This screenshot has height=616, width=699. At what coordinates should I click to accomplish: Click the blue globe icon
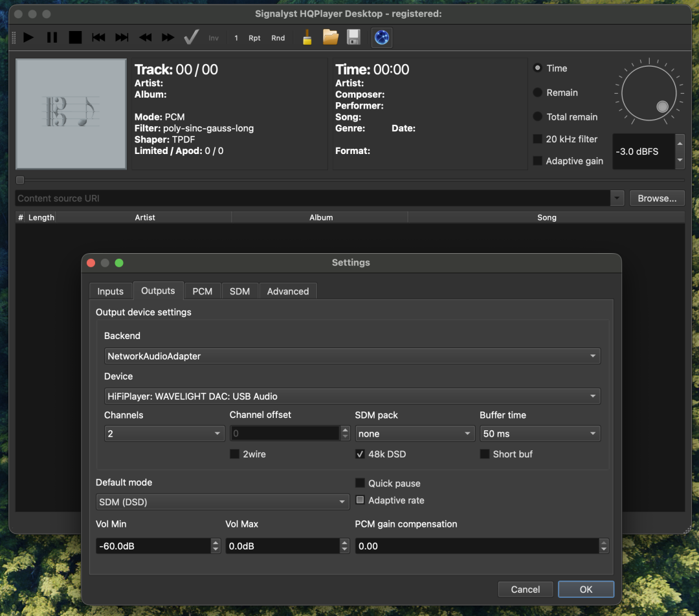click(x=382, y=37)
